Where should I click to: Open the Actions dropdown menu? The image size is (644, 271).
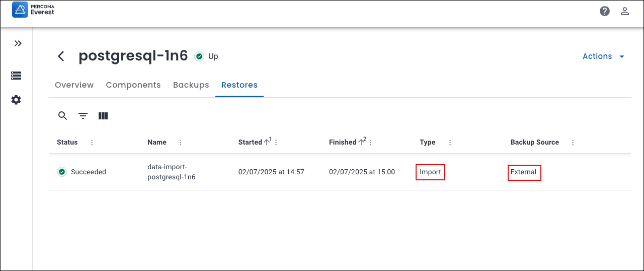pyautogui.click(x=603, y=56)
